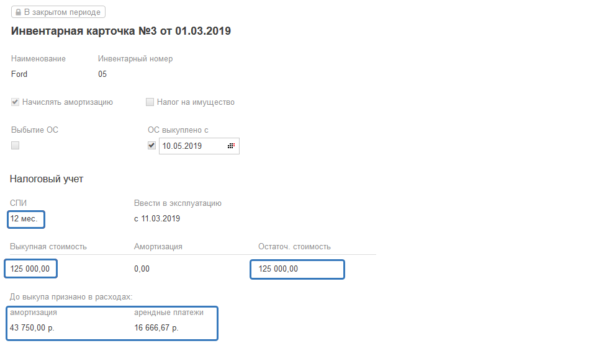Click the Ввести в эксплуатацию label
Viewport: 609px width, 364px height.
[178, 203]
